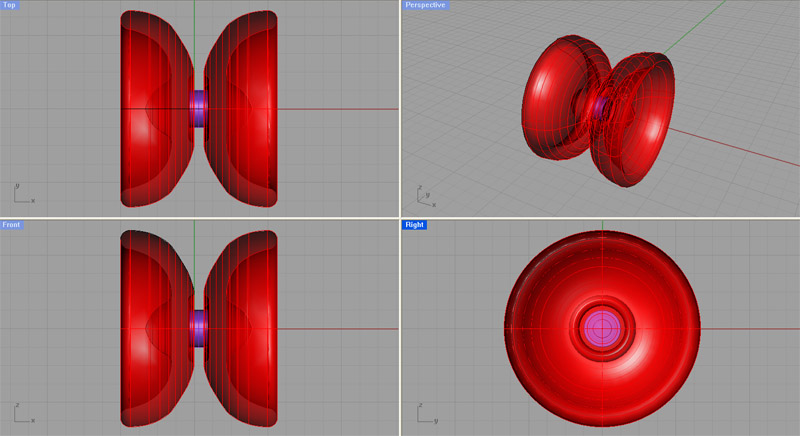Select the red yo-yo model in Perspective viewport
Viewport: 800px width, 436px height.
[598, 111]
